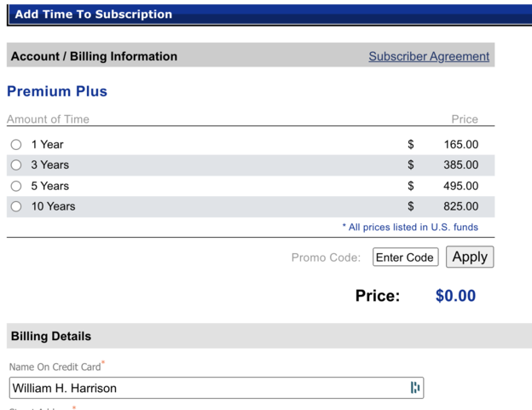Open the Subscriber Agreement link

[429, 56]
